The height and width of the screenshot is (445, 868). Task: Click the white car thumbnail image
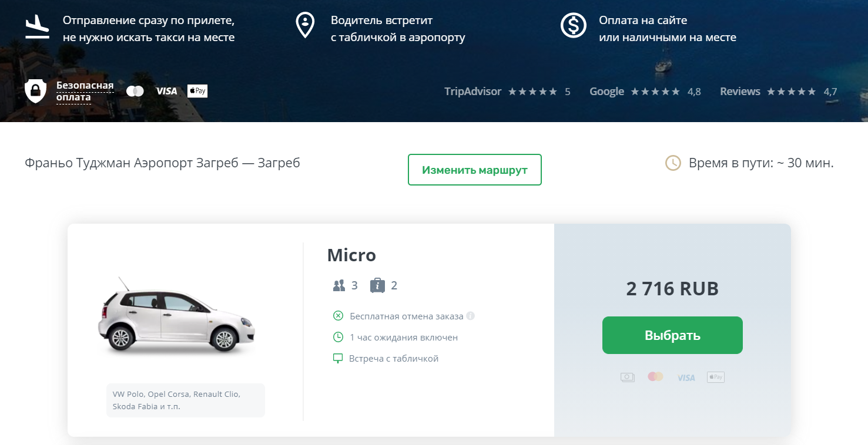coord(176,317)
